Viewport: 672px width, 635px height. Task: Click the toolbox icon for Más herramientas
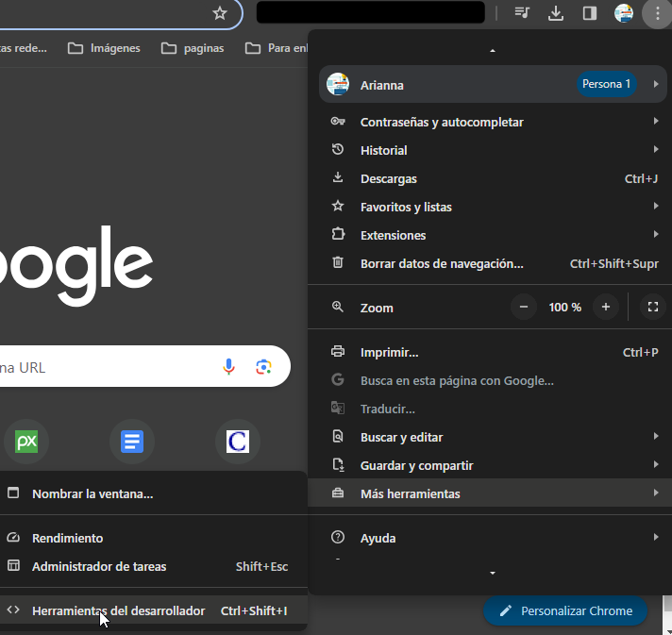[338, 493]
